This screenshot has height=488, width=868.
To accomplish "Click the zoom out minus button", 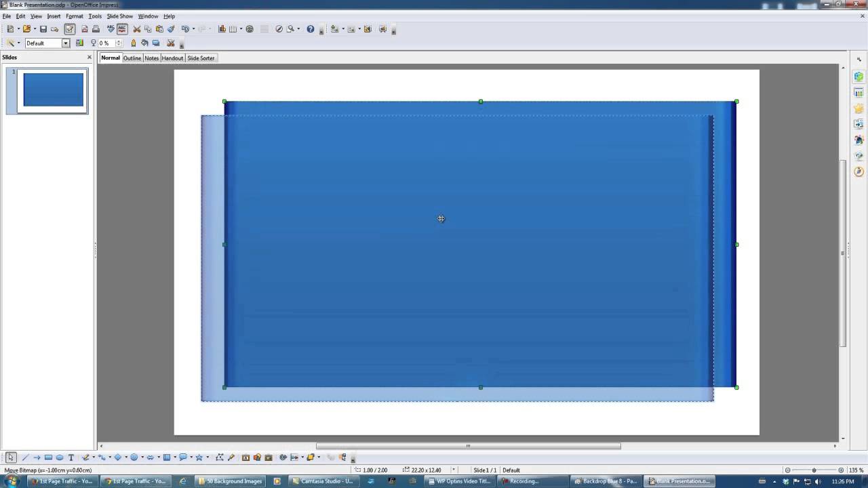I will click(x=787, y=470).
